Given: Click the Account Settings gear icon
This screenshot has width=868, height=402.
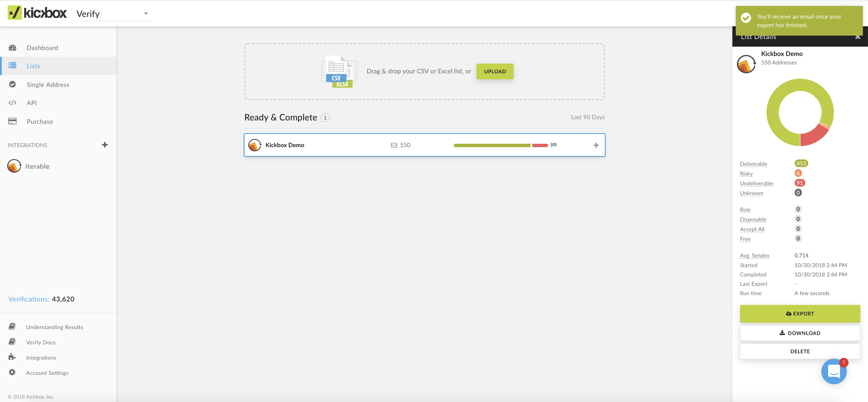Looking at the screenshot, I should 12,372.
